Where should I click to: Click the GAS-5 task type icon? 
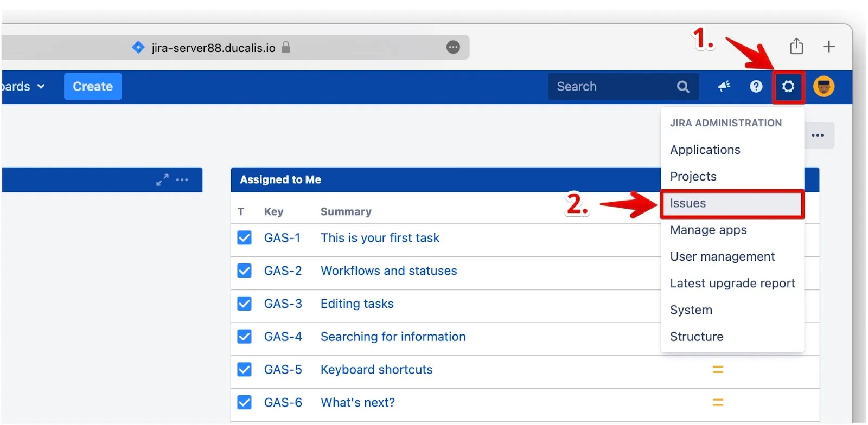pos(244,369)
